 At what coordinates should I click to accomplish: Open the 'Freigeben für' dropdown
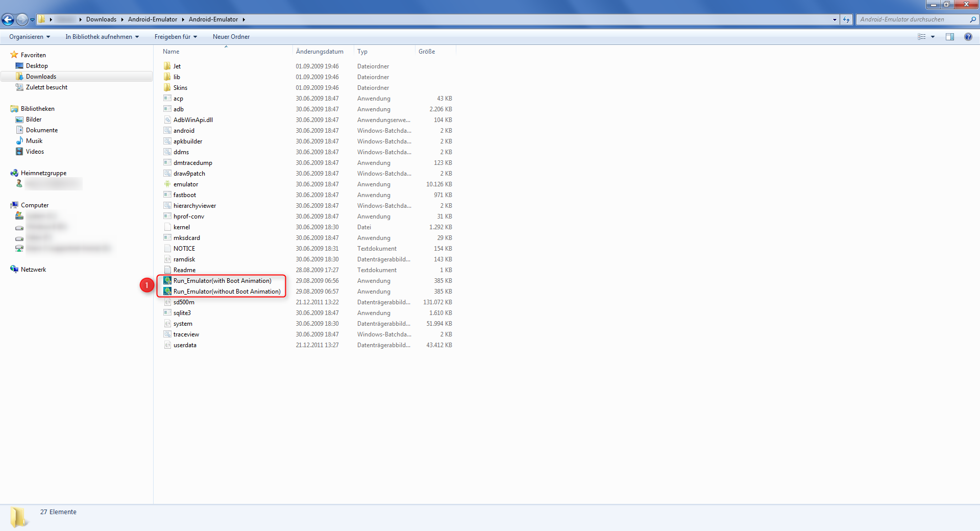175,36
